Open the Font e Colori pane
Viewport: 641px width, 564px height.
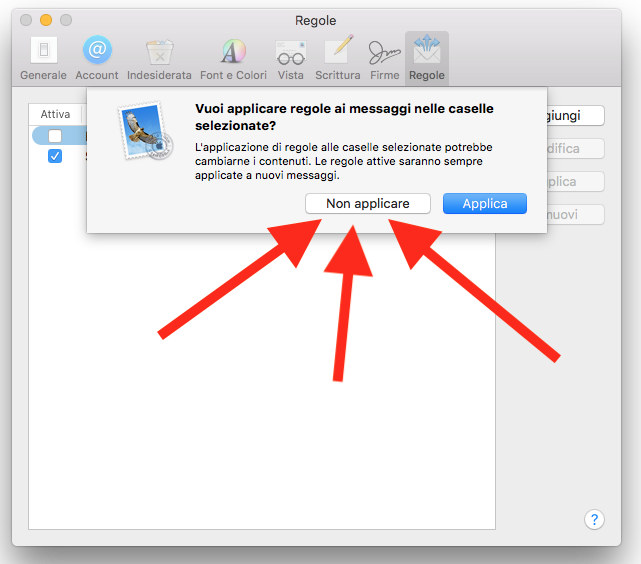[233, 58]
